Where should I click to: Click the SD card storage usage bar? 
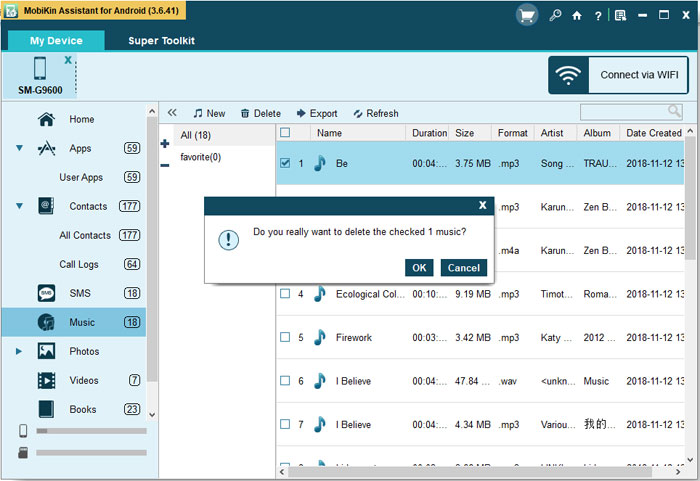click(x=92, y=453)
